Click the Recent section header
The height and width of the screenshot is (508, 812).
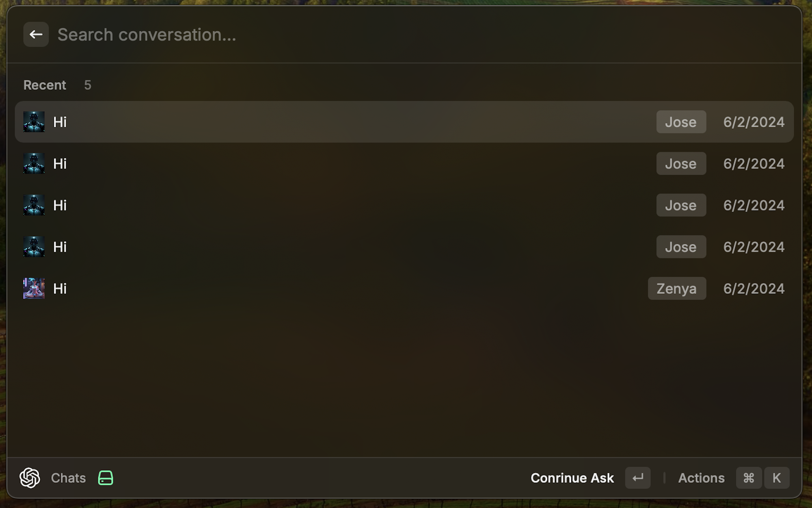[x=45, y=85]
